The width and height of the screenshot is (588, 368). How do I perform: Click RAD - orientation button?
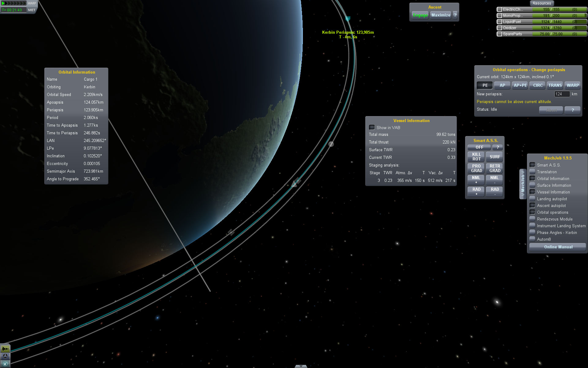(x=494, y=192)
